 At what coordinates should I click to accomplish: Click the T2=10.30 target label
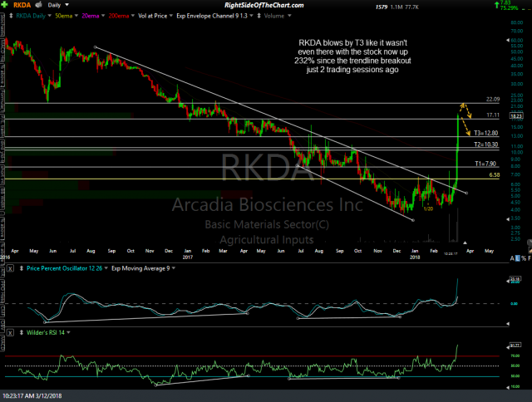tap(485, 145)
